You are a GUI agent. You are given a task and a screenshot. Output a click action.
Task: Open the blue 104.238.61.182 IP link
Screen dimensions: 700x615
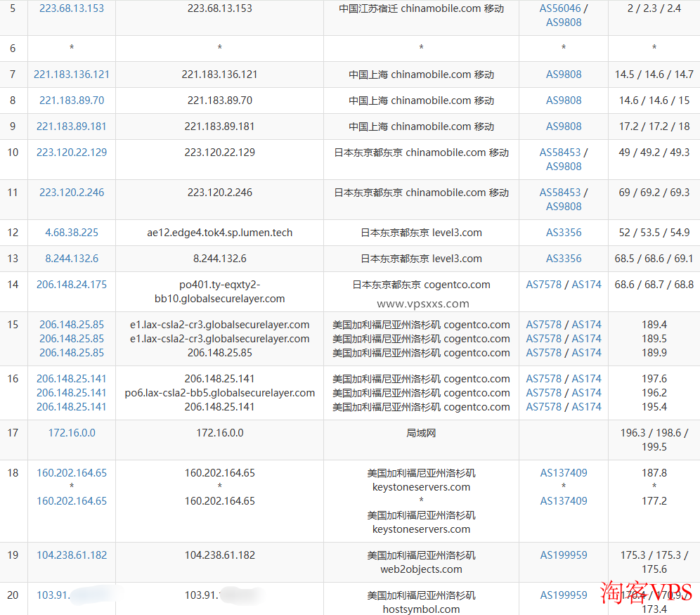(72, 555)
